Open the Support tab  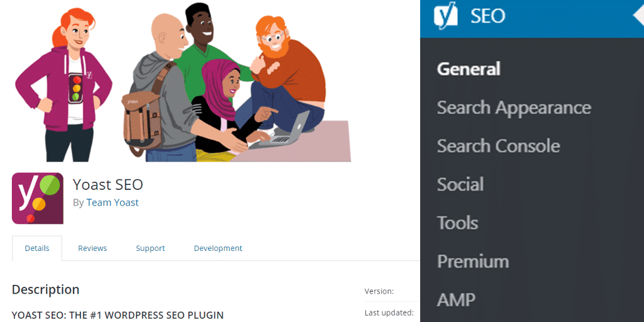150,248
